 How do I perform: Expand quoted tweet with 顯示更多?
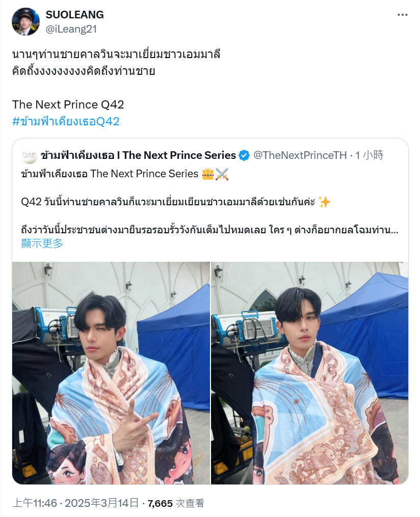tap(42, 243)
